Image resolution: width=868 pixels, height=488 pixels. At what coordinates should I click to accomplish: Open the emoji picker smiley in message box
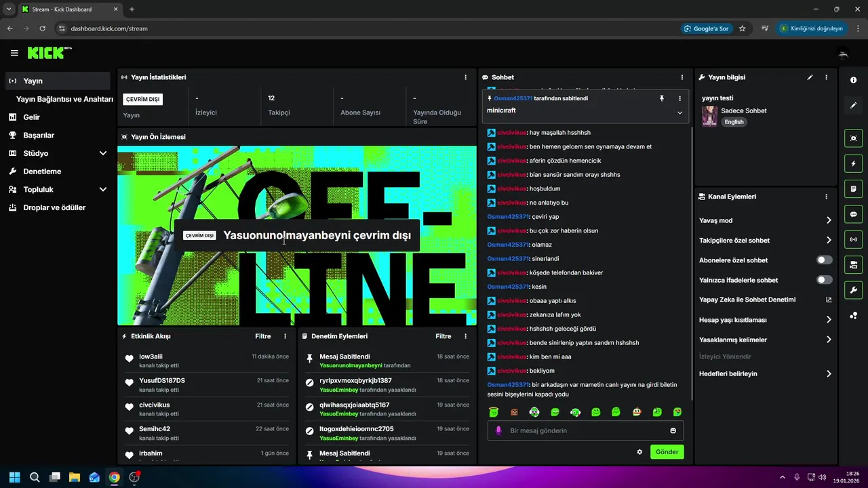[673, 430]
